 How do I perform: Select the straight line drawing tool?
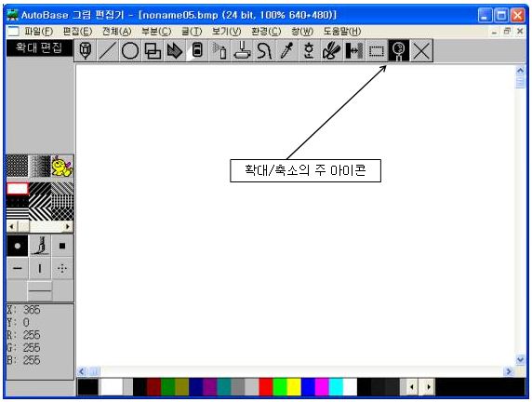tap(108, 50)
